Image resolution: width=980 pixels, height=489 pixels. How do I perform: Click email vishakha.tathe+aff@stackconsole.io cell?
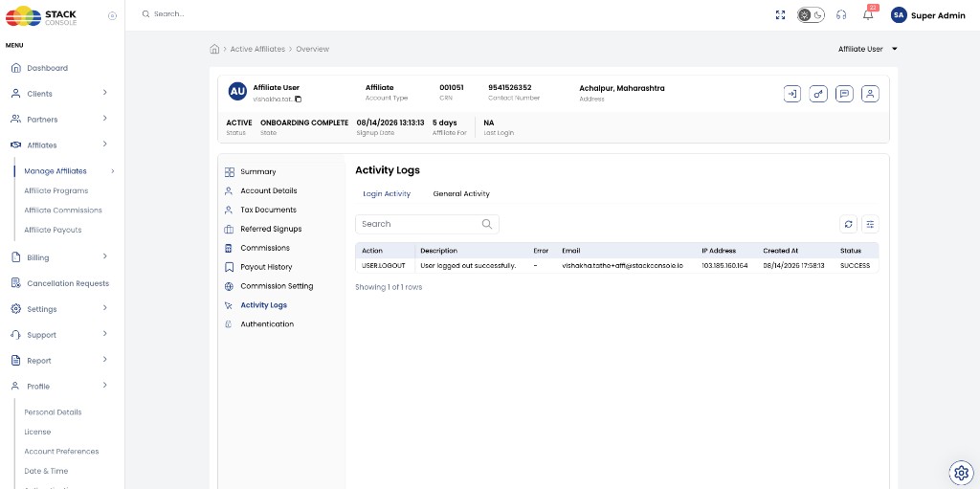coord(622,266)
